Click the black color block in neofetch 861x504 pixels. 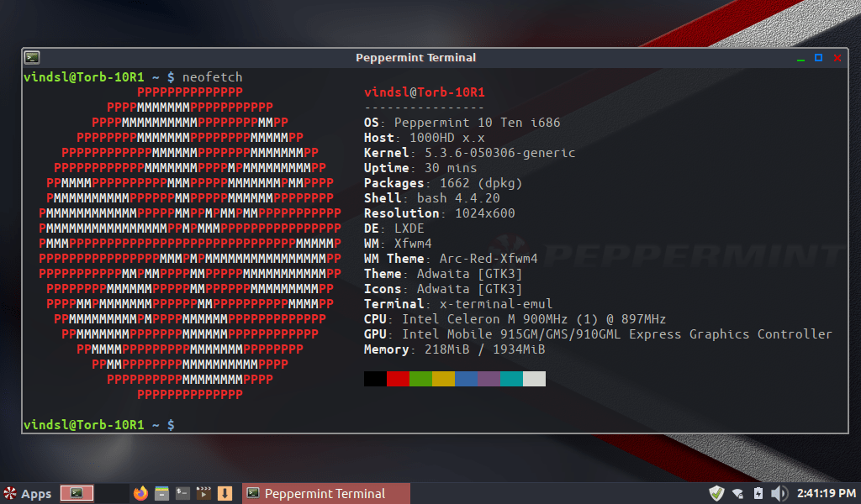click(375, 379)
